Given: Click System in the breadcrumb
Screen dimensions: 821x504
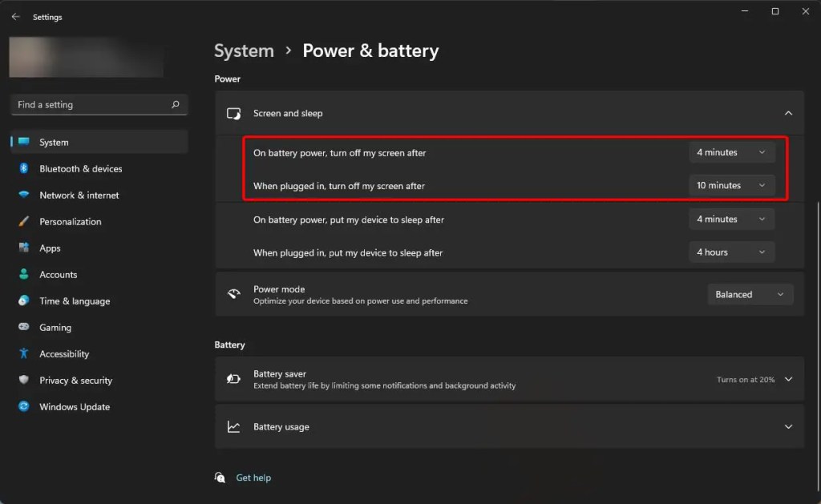Looking at the screenshot, I should 244,50.
